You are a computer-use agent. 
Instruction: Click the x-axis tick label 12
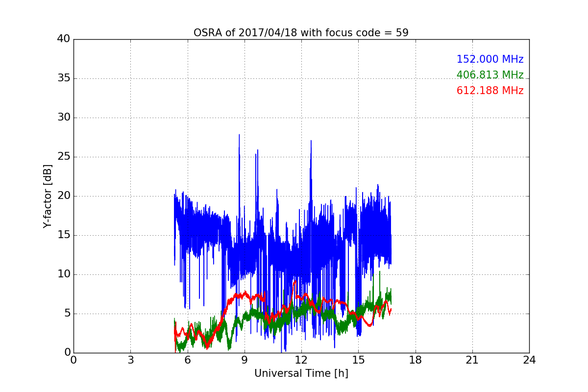pyautogui.click(x=301, y=360)
